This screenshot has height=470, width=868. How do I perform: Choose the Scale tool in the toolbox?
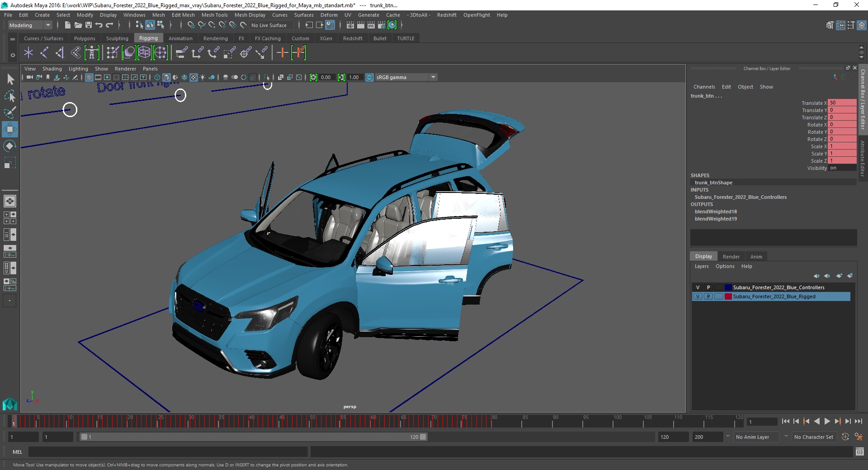tap(10, 163)
